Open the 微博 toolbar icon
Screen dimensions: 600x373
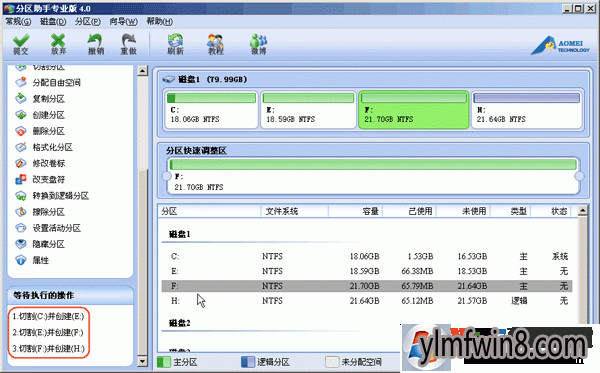pos(258,45)
